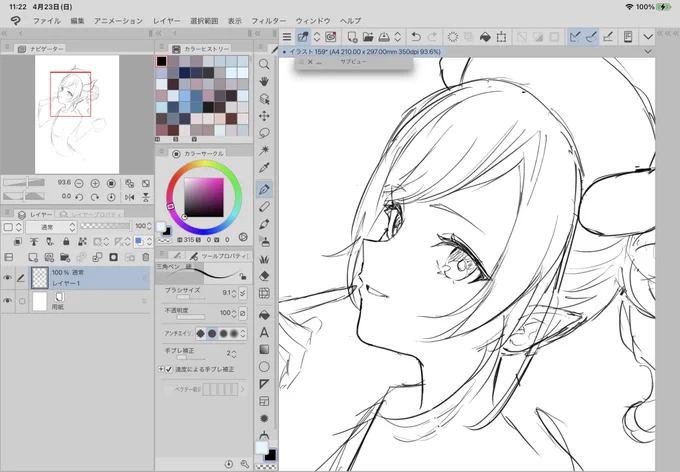Select the eraser tool in tool palette
This screenshot has height=472, width=680.
coord(264,276)
